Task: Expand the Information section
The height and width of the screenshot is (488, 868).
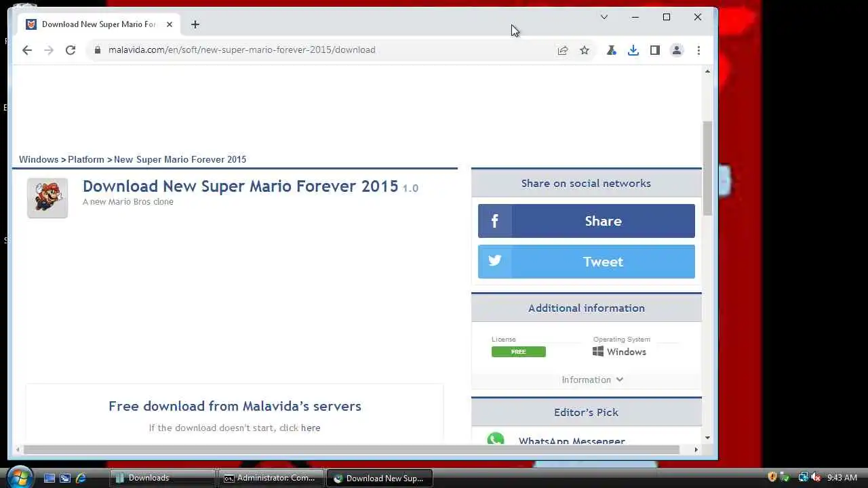Action: [592, 380]
